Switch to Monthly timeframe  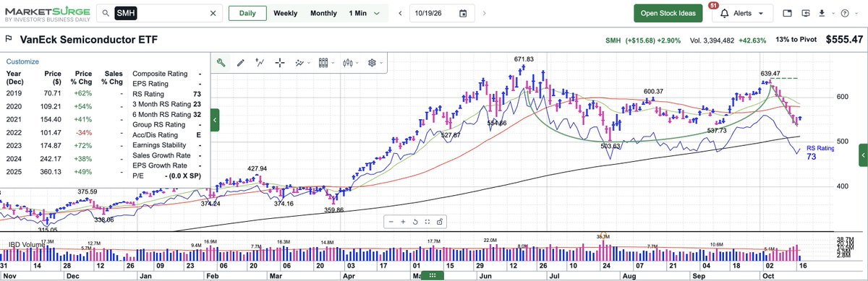click(323, 13)
